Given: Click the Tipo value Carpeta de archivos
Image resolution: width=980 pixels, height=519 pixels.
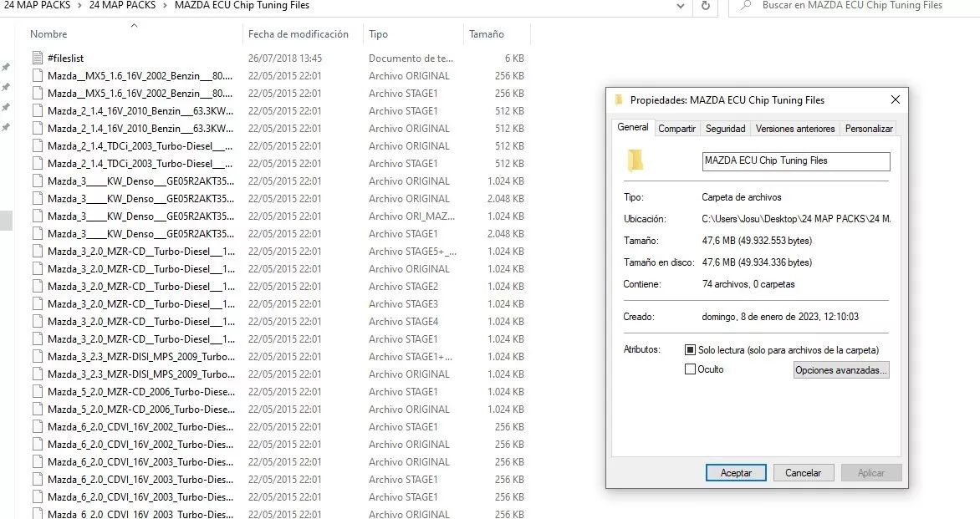Looking at the screenshot, I should coord(741,197).
